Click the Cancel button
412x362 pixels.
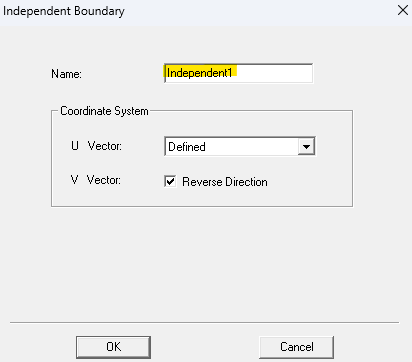click(296, 347)
